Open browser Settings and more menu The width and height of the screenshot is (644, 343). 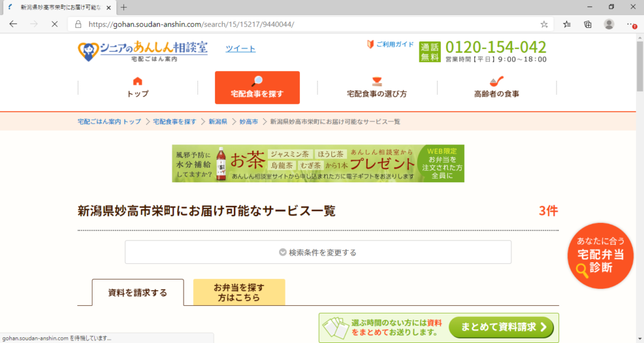click(x=631, y=24)
